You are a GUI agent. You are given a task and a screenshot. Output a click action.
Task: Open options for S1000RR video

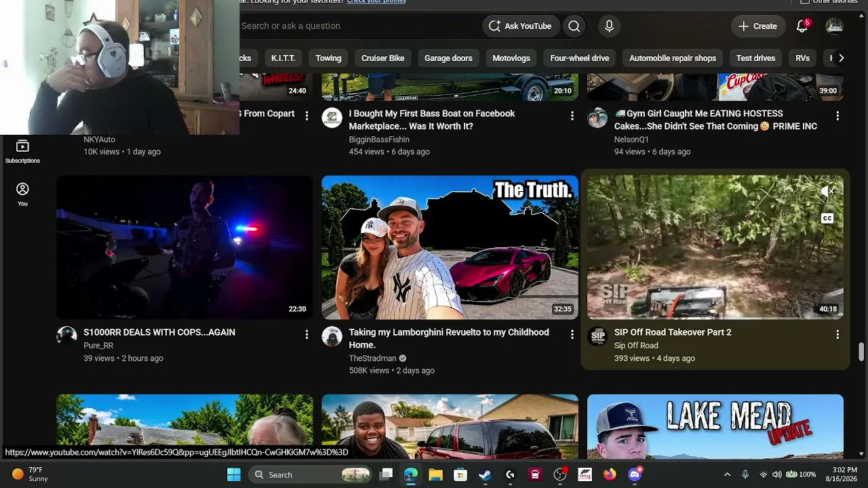[307, 334]
